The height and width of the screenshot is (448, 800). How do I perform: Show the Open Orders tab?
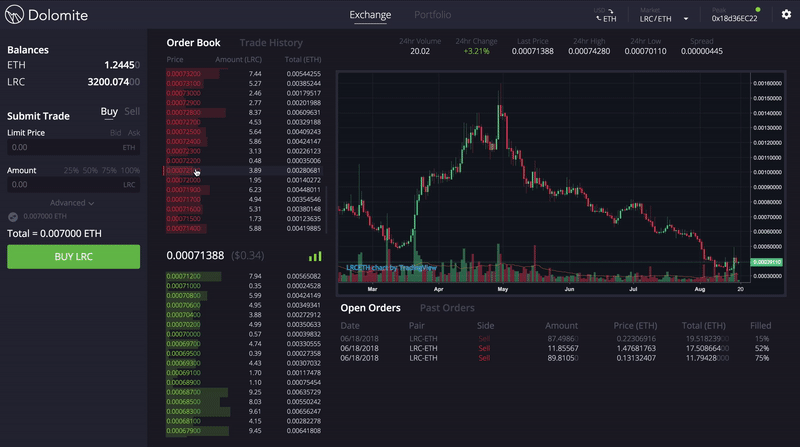tap(370, 308)
